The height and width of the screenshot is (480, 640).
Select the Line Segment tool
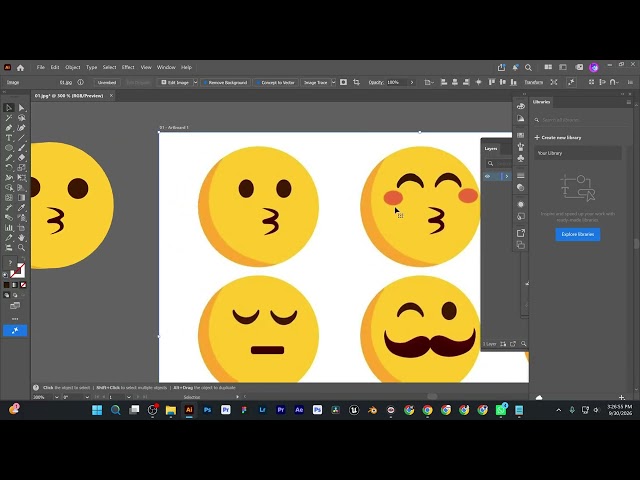pos(22,138)
